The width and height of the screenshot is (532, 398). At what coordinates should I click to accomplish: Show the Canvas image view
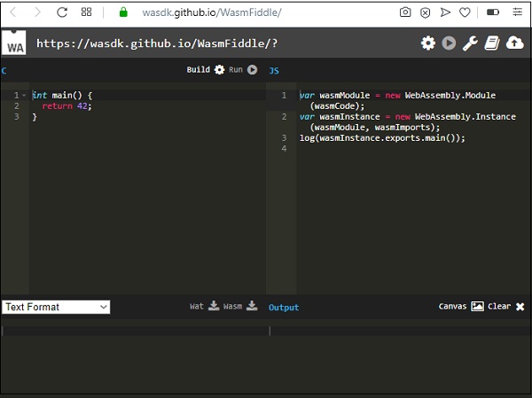pos(477,307)
